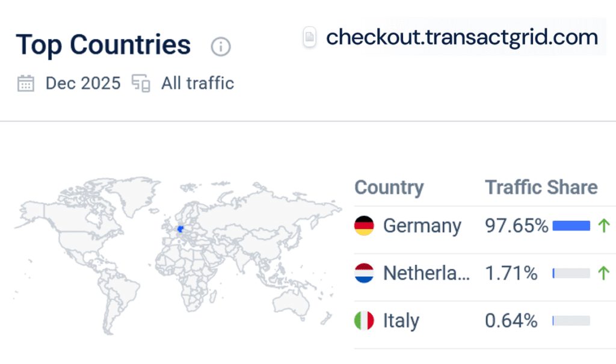Click Germany's blue traffic share bar
Screen dimensions: 616x364
(571, 226)
